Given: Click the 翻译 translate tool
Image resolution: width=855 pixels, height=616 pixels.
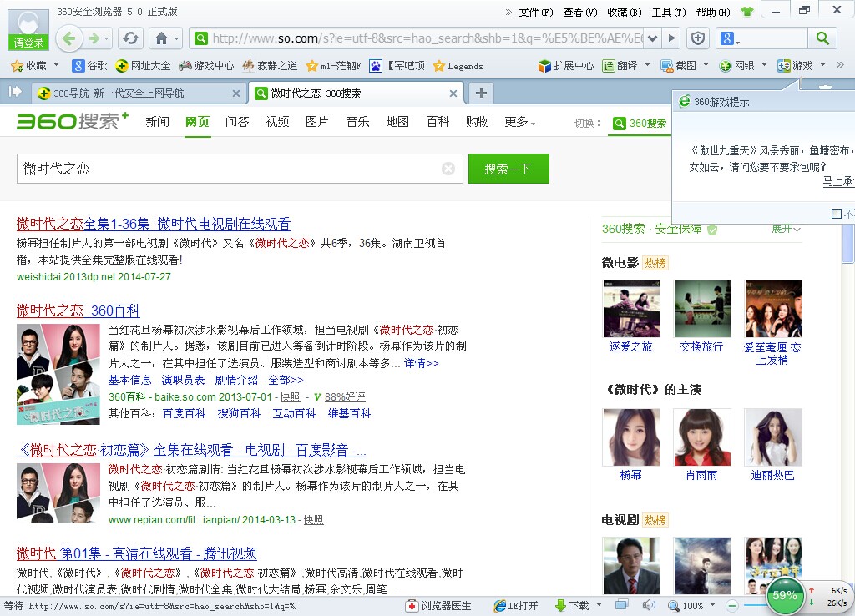Looking at the screenshot, I should point(620,66).
